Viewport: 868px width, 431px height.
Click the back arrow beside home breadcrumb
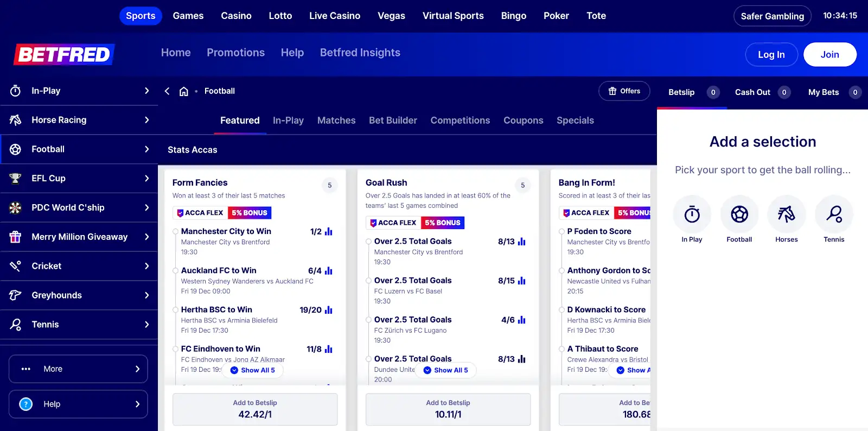coord(167,91)
